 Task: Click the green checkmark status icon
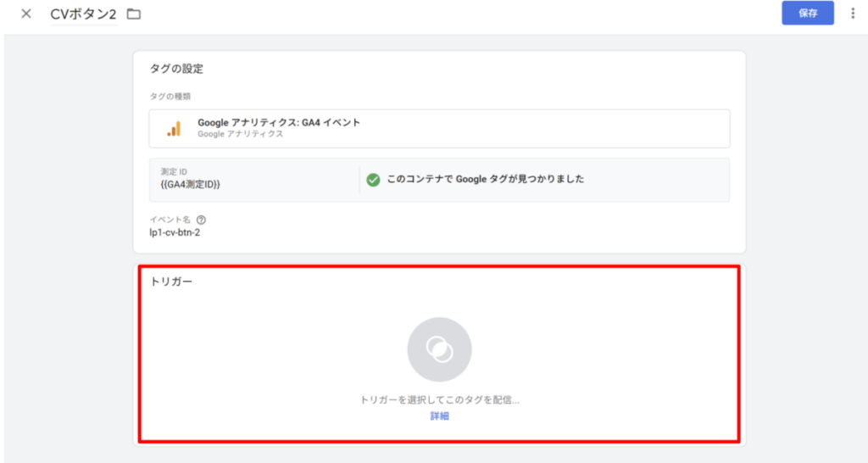[372, 179]
